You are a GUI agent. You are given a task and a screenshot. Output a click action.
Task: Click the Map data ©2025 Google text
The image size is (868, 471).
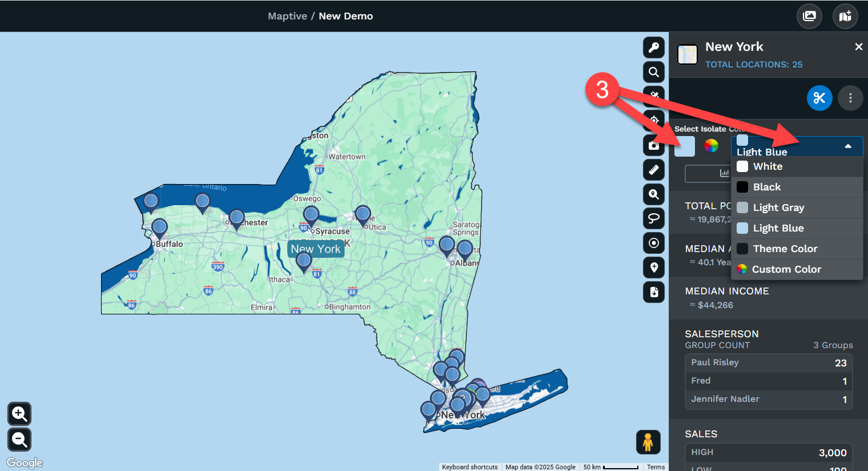pos(540,467)
